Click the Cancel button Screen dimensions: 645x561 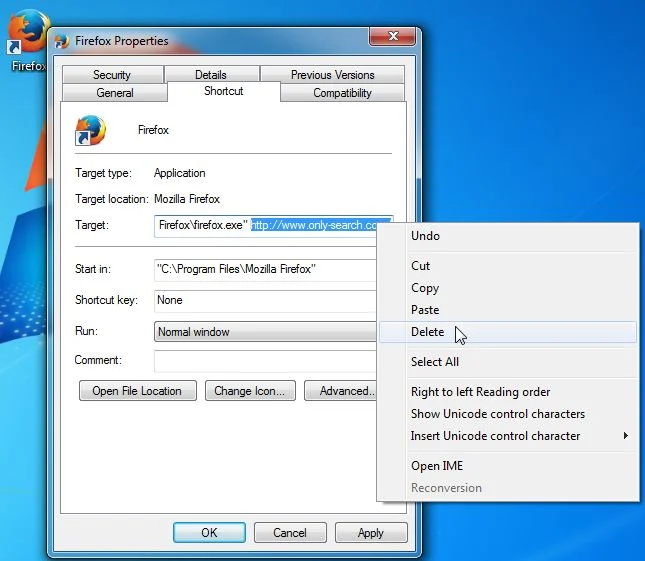pyautogui.click(x=290, y=533)
